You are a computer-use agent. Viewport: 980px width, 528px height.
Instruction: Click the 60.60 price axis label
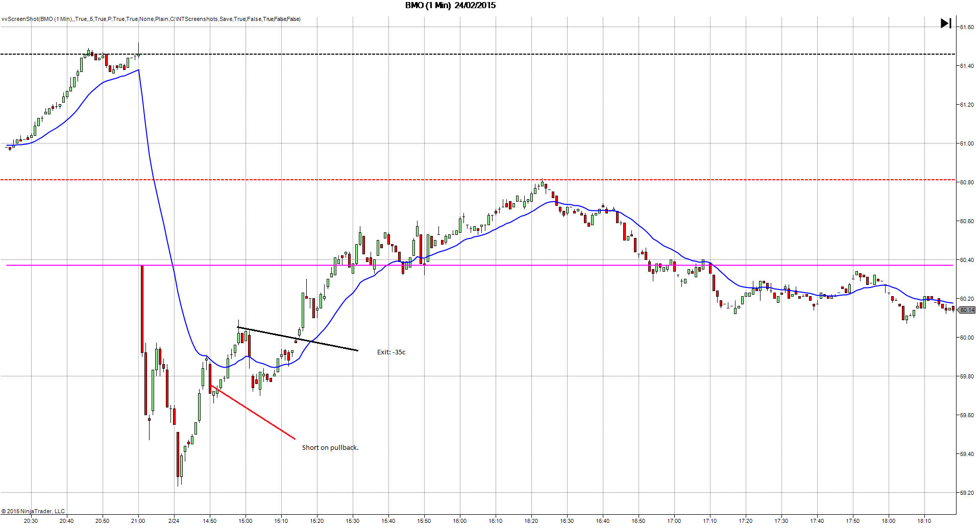pos(967,221)
